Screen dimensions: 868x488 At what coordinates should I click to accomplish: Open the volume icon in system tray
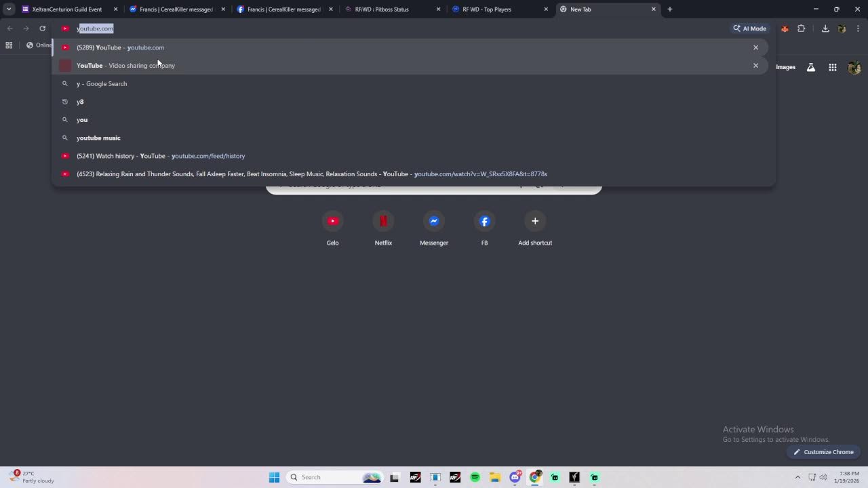click(824, 477)
